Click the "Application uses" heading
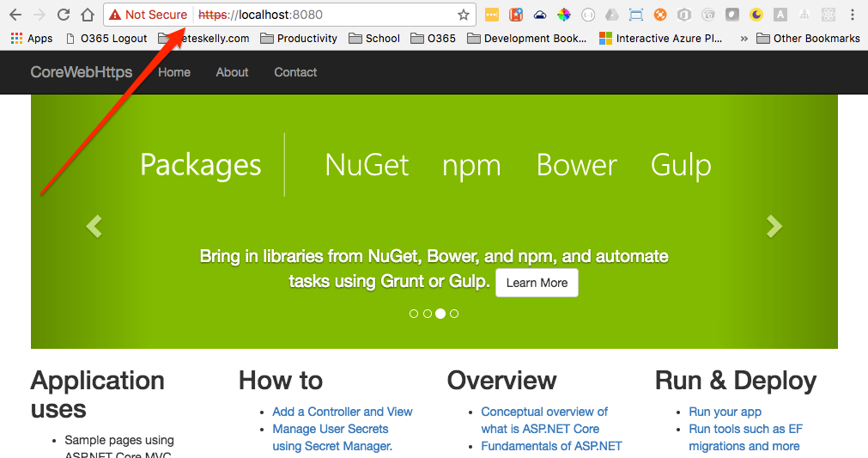 click(97, 395)
